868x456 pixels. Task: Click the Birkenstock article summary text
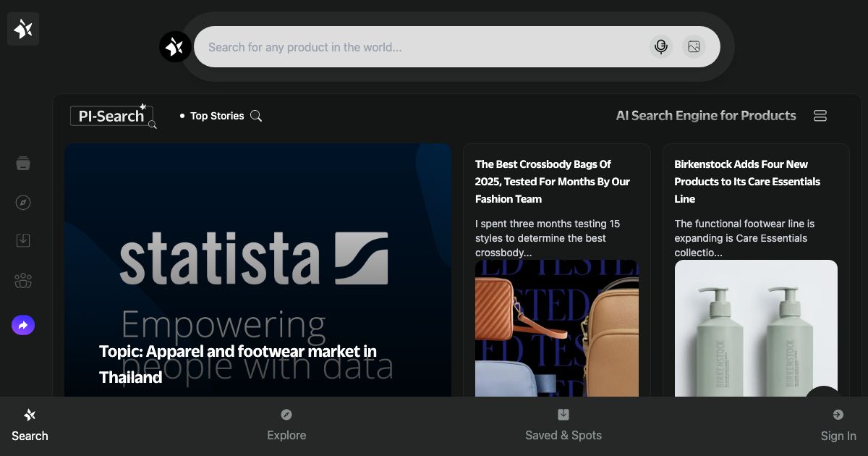[744, 238]
